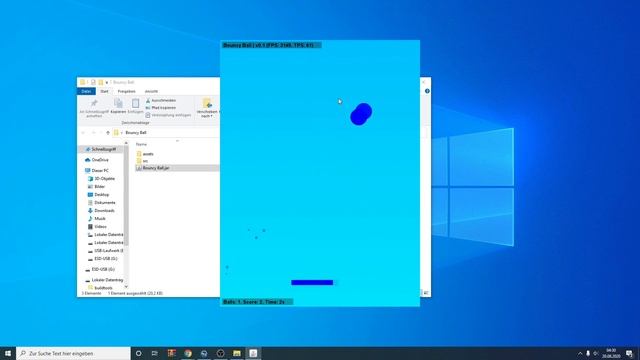Click the pin to Schnellzugriff icon in Explorer ribbon

click(94, 103)
